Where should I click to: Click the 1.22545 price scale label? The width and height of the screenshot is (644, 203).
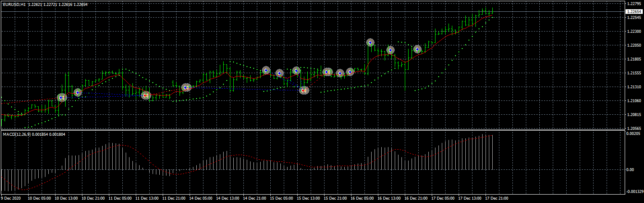coord(633,18)
